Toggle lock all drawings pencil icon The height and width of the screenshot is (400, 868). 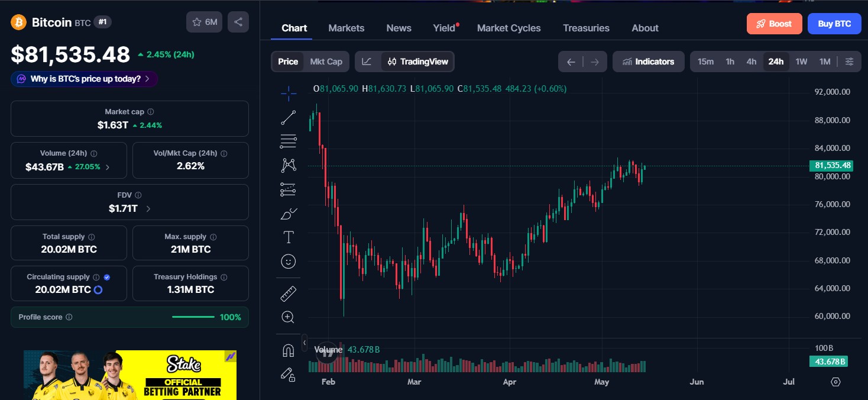coord(289,374)
